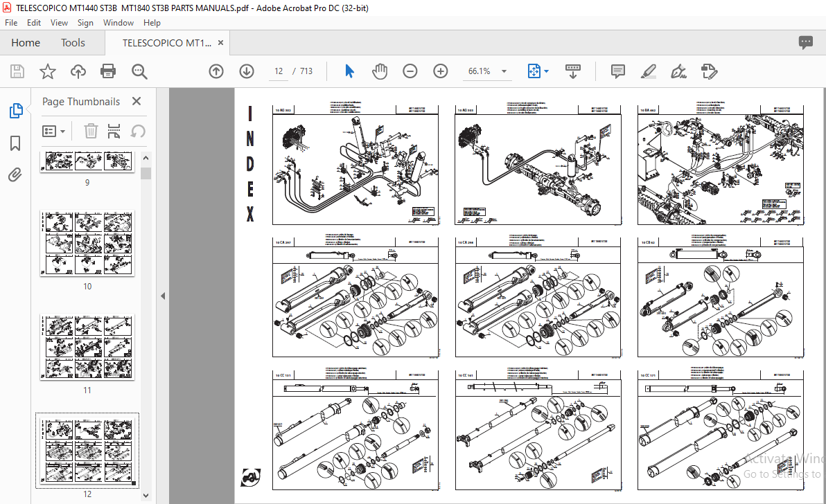Click the Manitou logo on page

point(251,477)
